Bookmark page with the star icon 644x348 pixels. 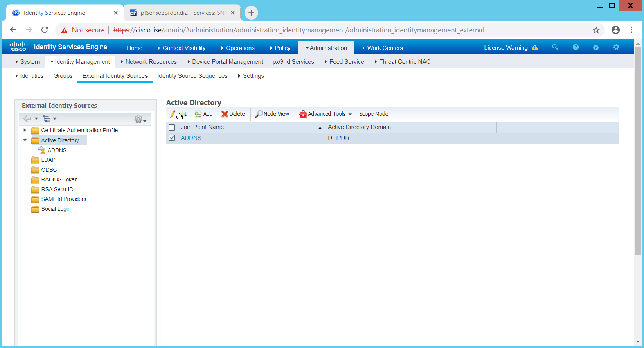click(596, 30)
